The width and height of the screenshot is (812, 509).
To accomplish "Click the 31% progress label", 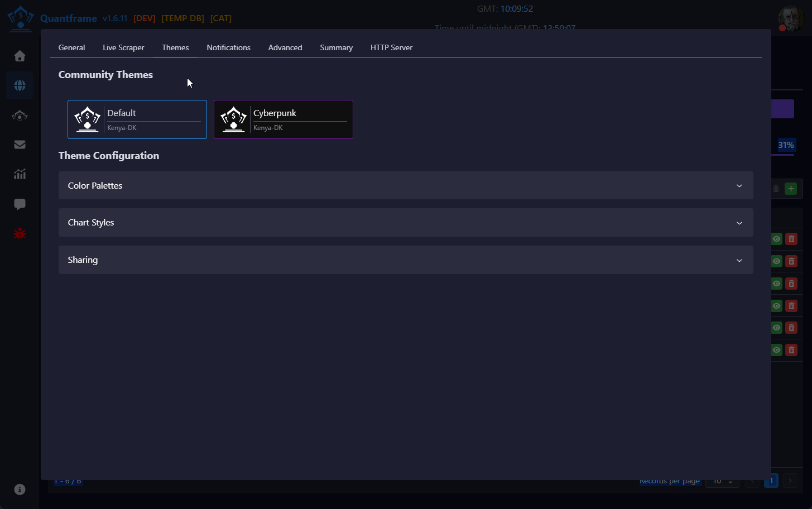I will point(786,145).
